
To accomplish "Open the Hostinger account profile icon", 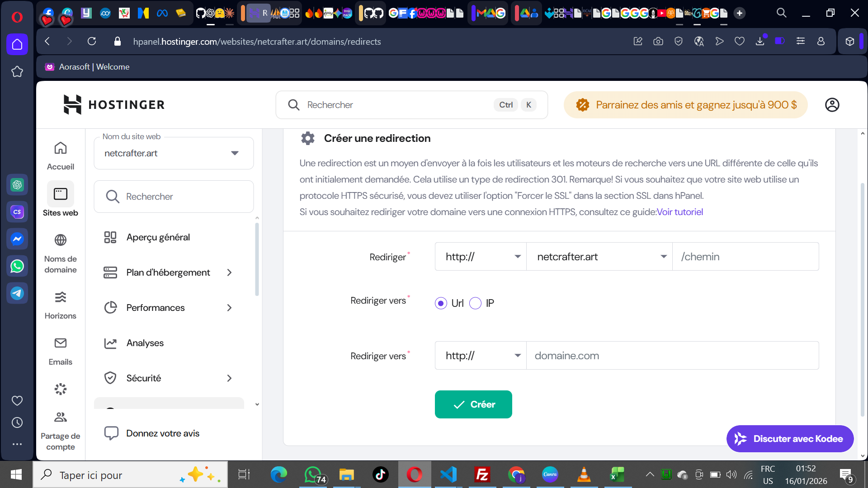I will pyautogui.click(x=832, y=105).
